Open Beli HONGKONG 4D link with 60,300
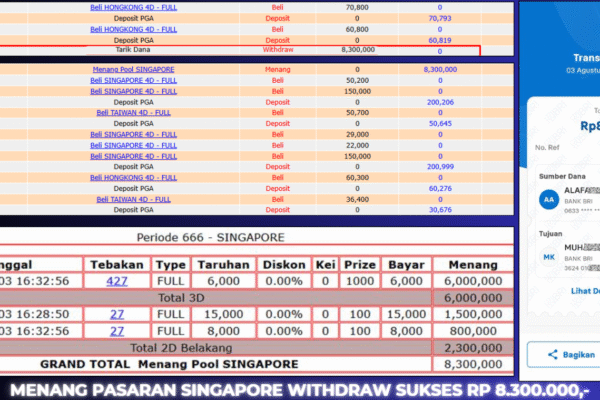The width and height of the screenshot is (600, 400). pos(134,178)
